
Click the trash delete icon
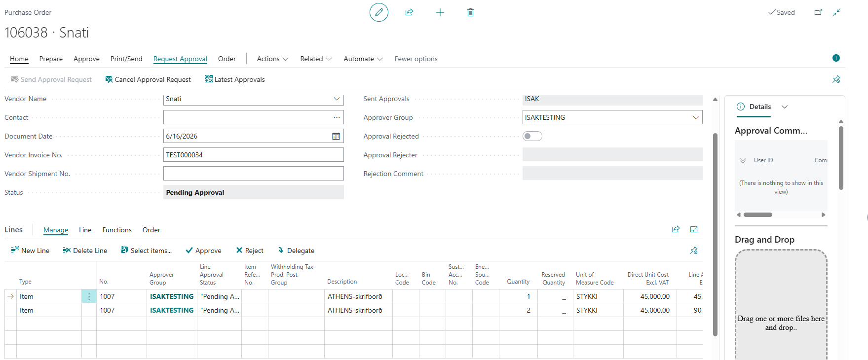tap(470, 12)
